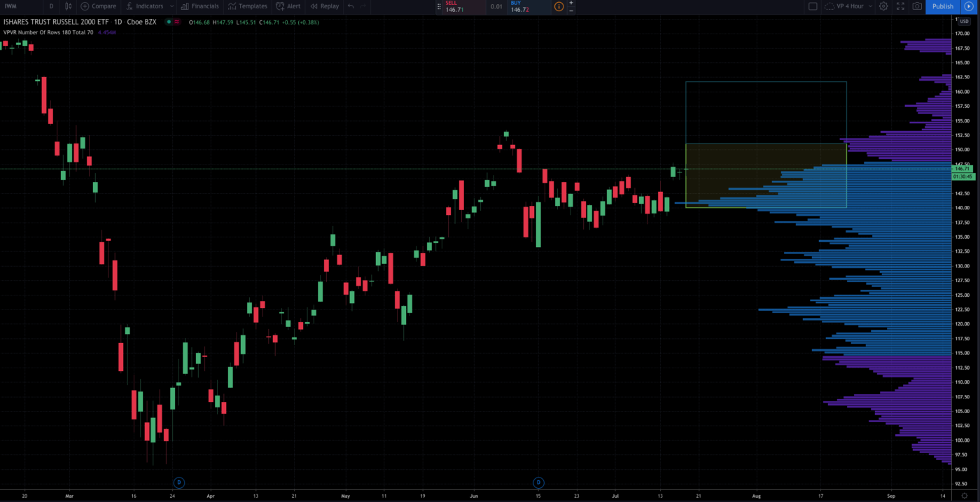Take a chart snapshot with camera icon

pos(917,6)
